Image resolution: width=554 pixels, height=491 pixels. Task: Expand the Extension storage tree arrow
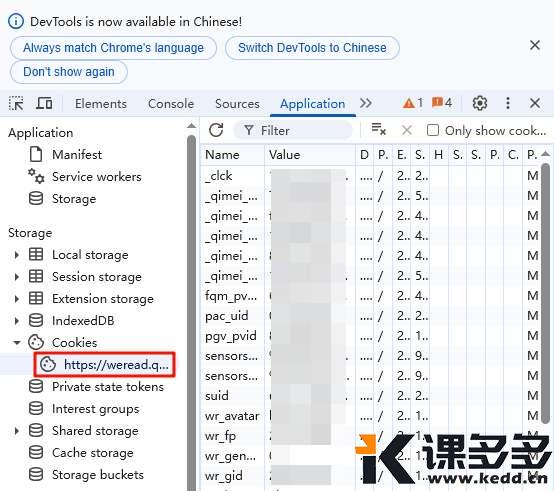[16, 299]
